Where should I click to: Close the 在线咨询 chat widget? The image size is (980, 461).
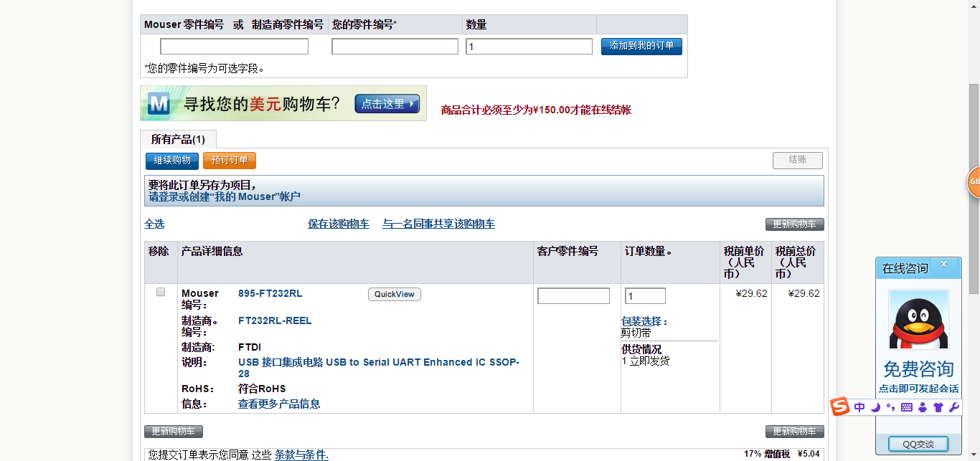[x=944, y=265]
